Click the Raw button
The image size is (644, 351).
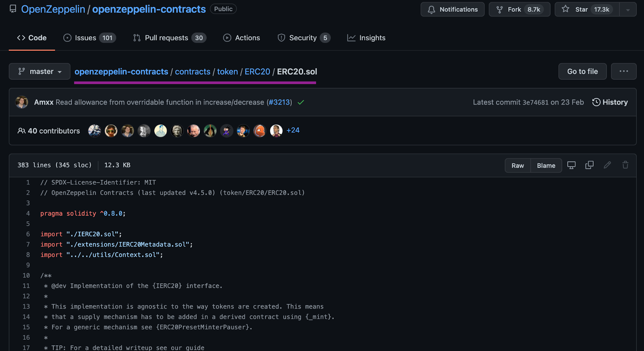point(518,166)
